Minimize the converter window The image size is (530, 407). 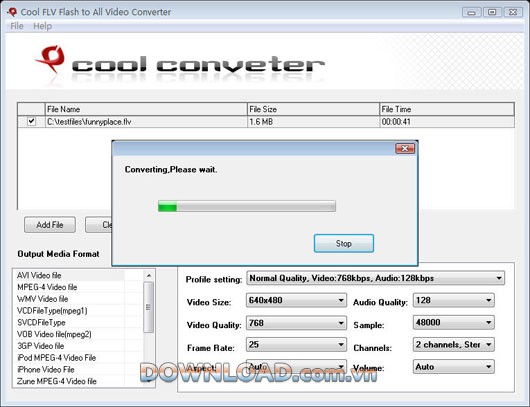point(472,13)
